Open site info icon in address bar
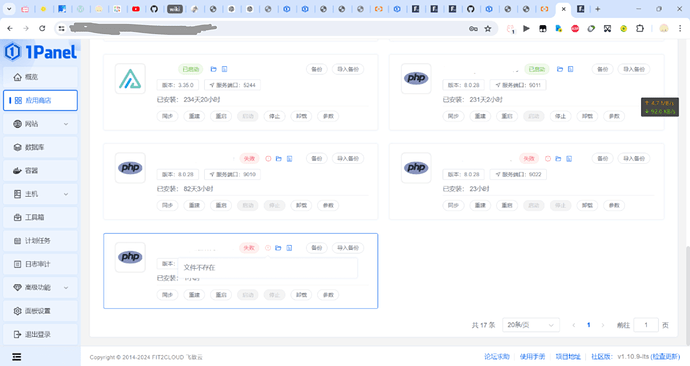This screenshot has width=690, height=366. tap(62, 29)
